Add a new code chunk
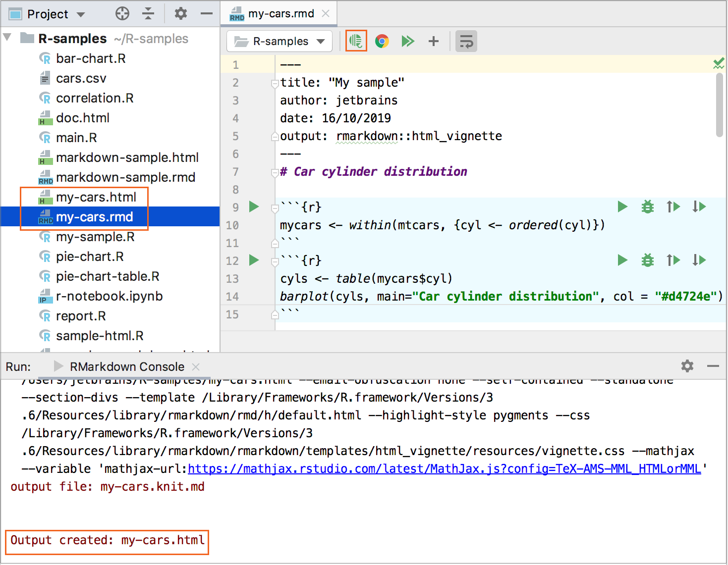Screen dimensions: 728x565 pyautogui.click(x=433, y=41)
